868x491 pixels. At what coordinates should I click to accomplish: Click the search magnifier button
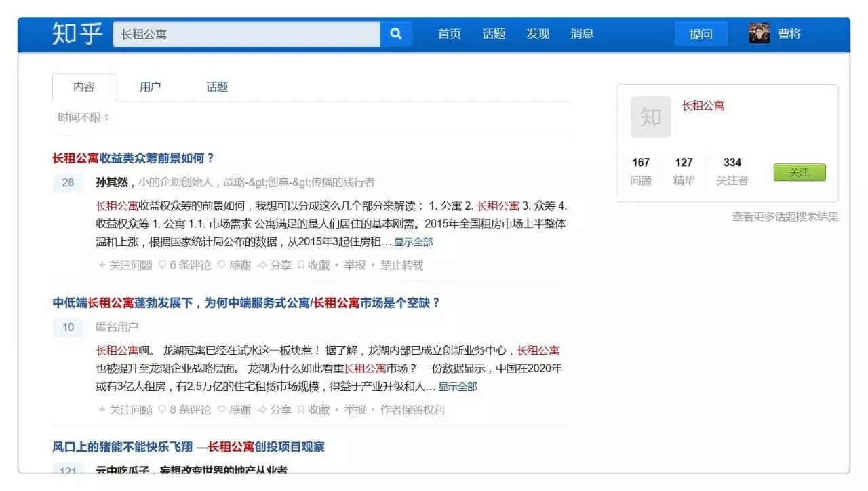pos(396,34)
